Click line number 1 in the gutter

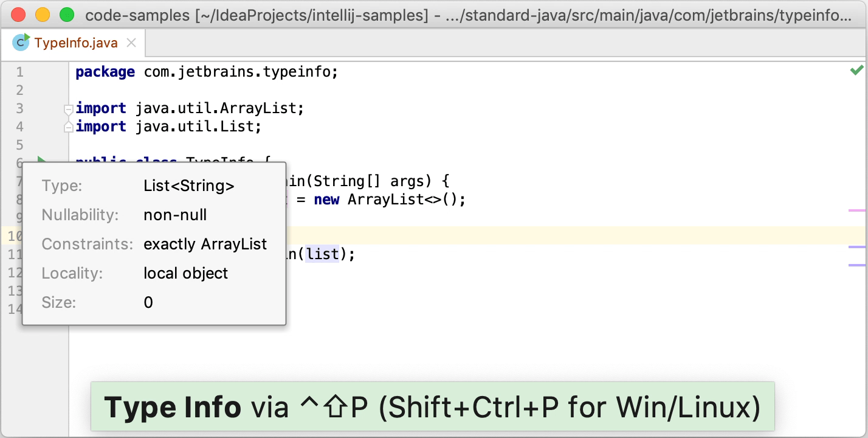tap(19, 72)
